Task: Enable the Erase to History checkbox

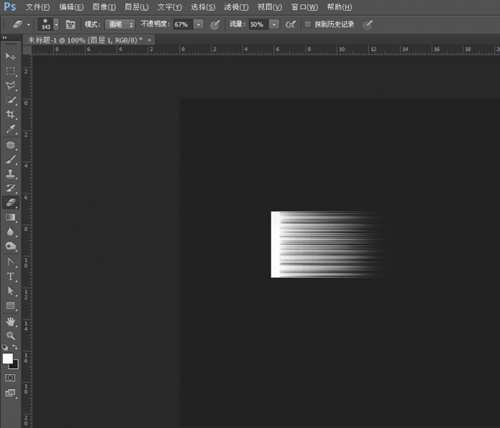Action: tap(308, 24)
